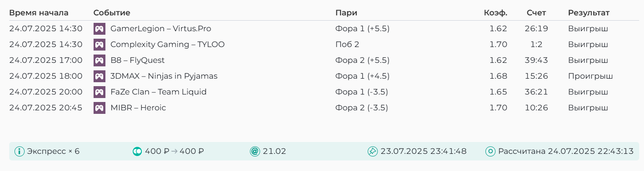Click the esports icon by FaZe Clan – Team Liquid
This screenshot has height=171, width=644.
coord(99,92)
